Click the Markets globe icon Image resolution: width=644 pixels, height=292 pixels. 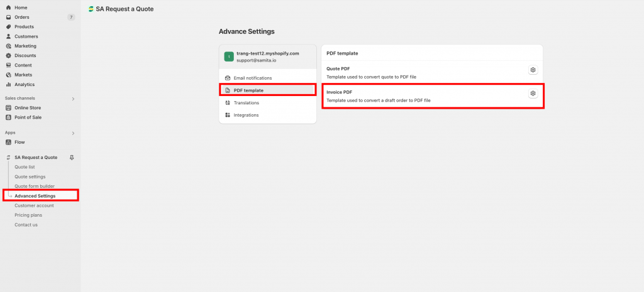pyautogui.click(x=8, y=75)
